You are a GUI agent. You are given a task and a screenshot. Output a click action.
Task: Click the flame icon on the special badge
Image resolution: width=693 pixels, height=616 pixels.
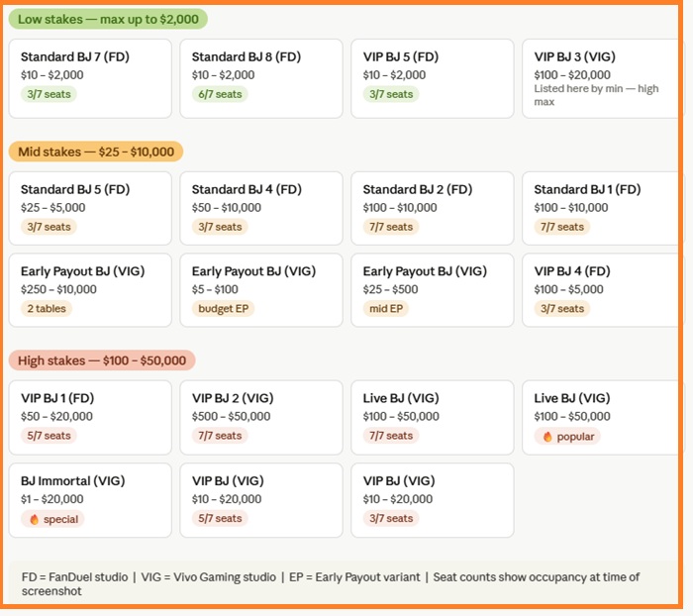[x=34, y=519]
